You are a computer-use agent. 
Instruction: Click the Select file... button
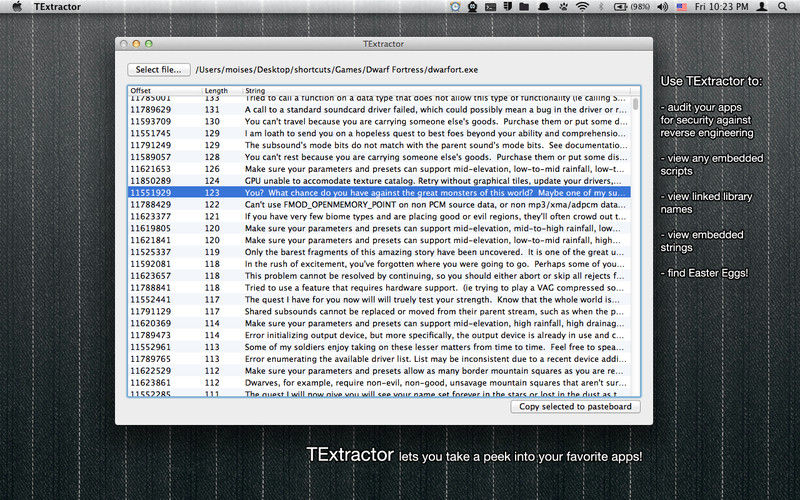(159, 69)
